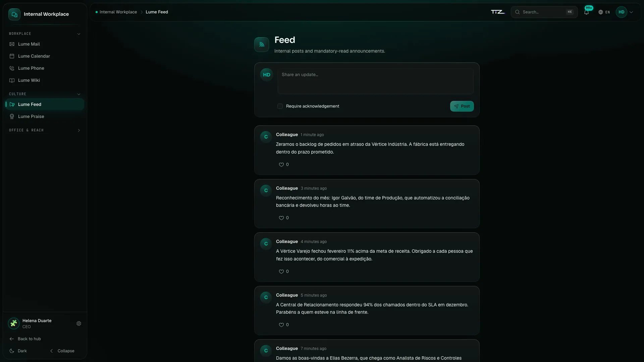Viewport: 644px width, 362px height.
Task: Open the EN language selector
Action: coord(604,12)
